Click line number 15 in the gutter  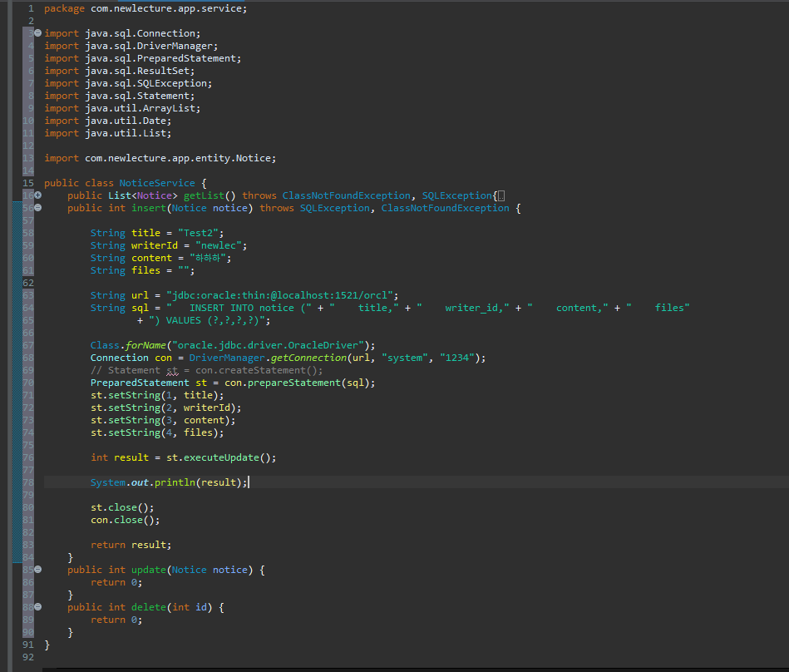pyautogui.click(x=28, y=183)
